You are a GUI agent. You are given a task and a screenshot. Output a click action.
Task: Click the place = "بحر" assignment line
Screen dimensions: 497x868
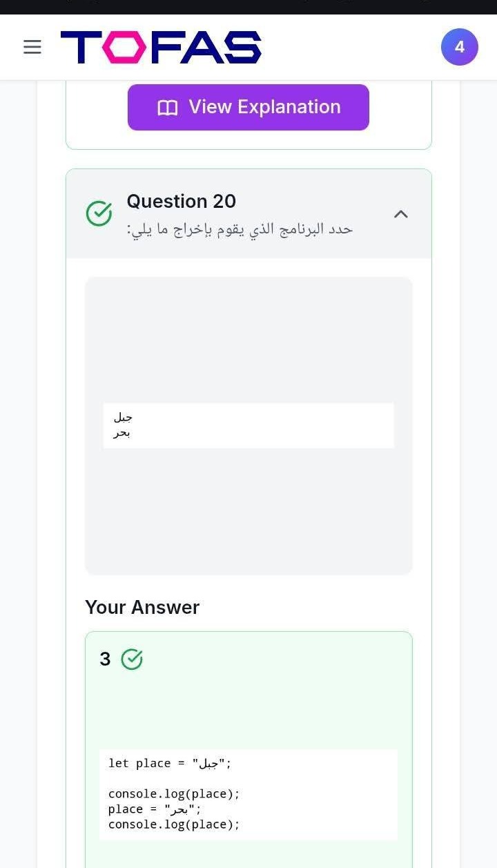tap(155, 809)
